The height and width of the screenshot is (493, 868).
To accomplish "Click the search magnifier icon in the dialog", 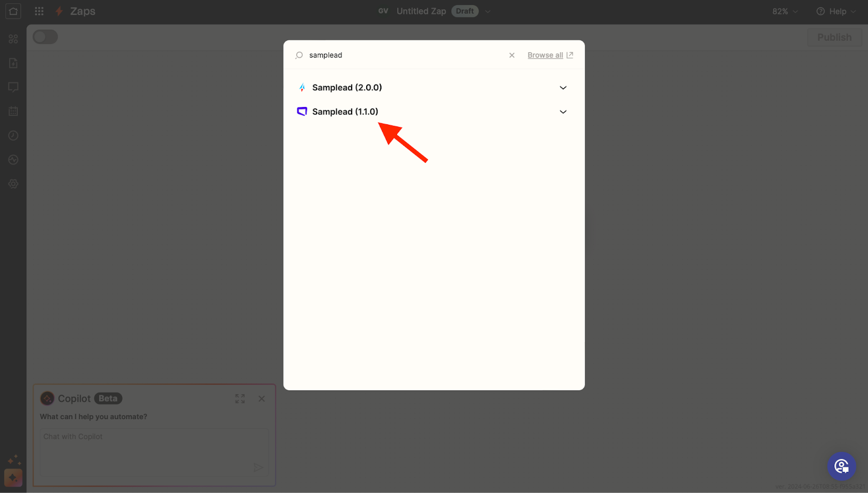I will [299, 55].
